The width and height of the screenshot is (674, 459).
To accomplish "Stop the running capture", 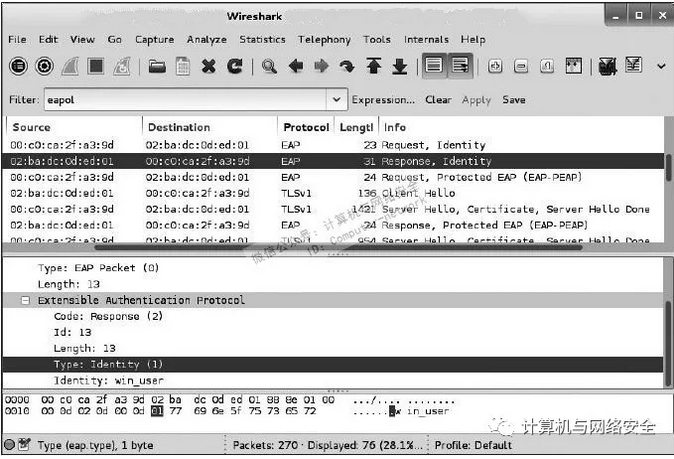I will pyautogui.click(x=96, y=66).
